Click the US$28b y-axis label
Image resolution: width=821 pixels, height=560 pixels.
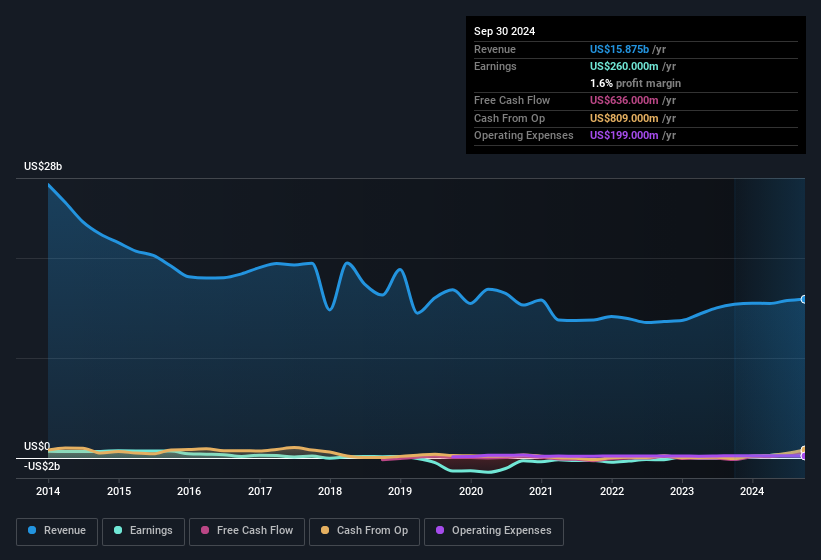point(43,166)
